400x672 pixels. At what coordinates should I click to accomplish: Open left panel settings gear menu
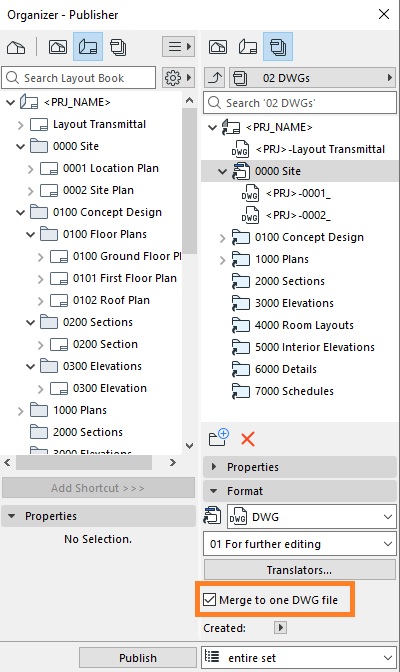pyautogui.click(x=178, y=78)
